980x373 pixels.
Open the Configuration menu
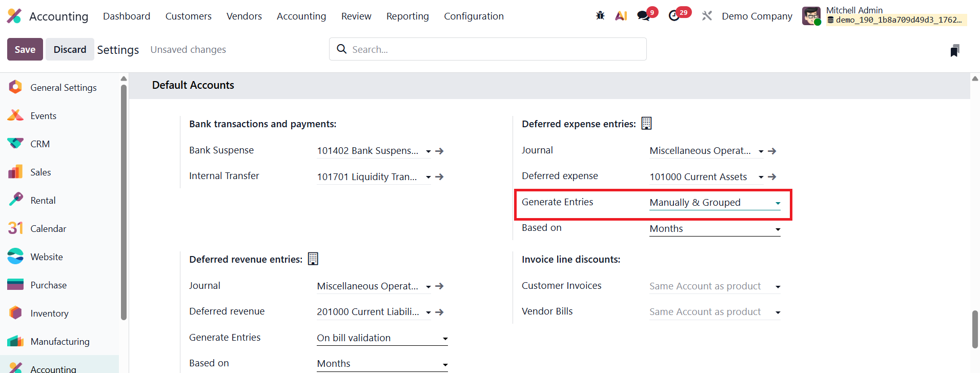(474, 16)
